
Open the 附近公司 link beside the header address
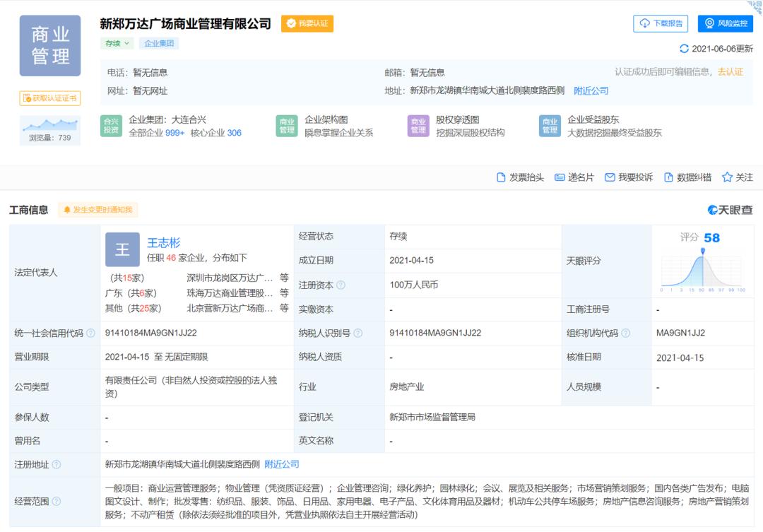click(x=591, y=90)
